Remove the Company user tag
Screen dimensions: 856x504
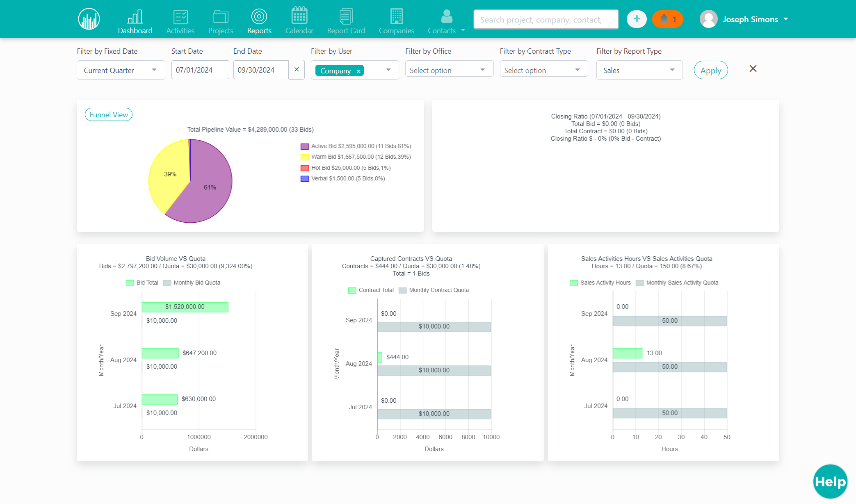pyautogui.click(x=358, y=71)
